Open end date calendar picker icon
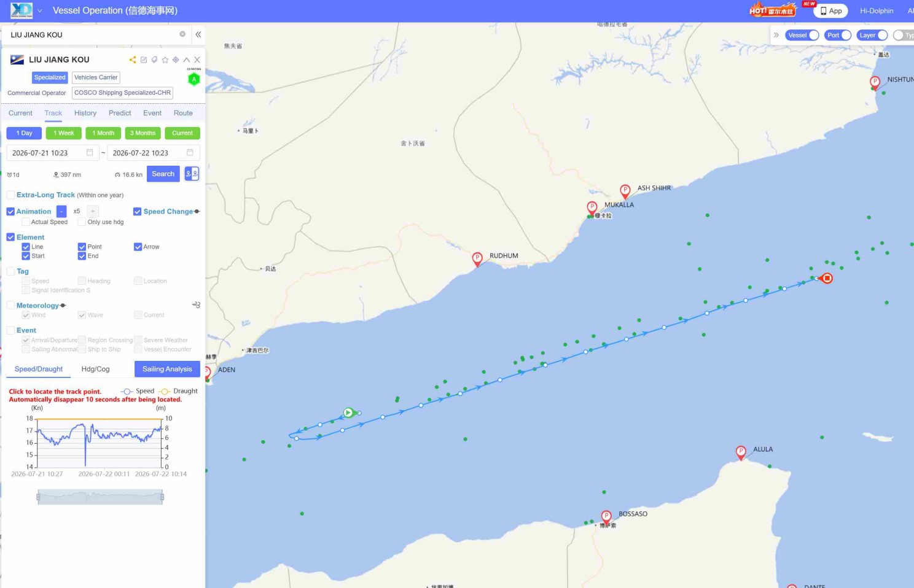914x588 pixels. pos(190,152)
